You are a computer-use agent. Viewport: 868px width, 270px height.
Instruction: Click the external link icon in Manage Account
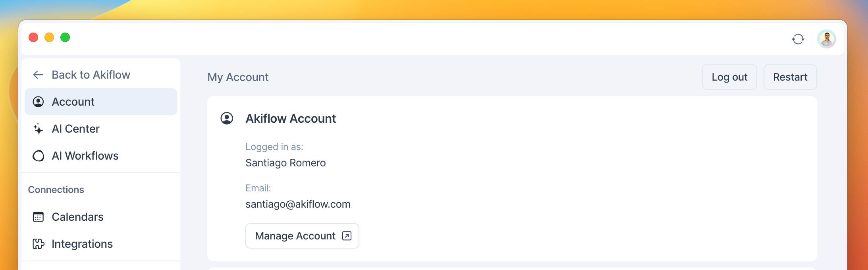click(x=347, y=236)
